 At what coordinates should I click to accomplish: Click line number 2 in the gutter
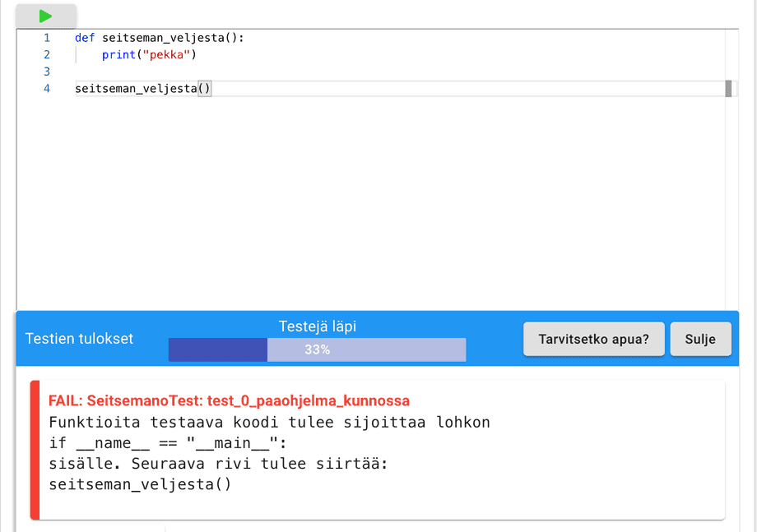(47, 55)
